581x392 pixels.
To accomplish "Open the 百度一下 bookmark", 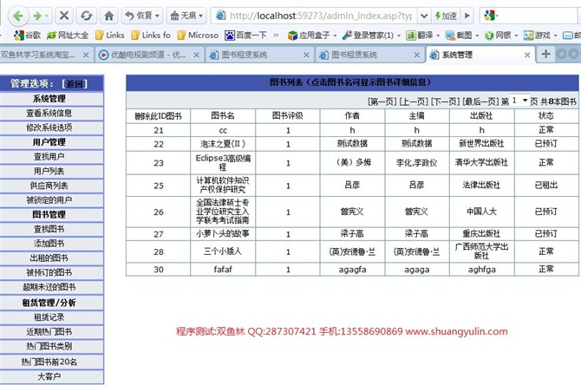I will tap(245, 36).
